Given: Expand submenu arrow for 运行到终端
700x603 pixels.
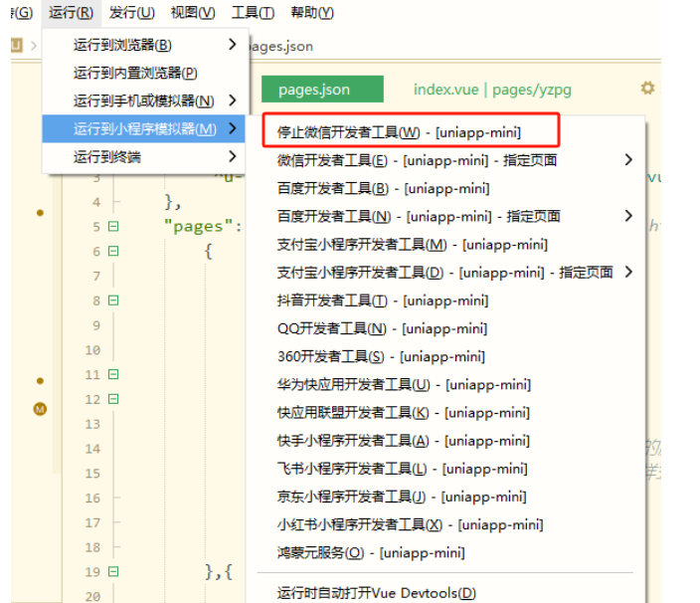Looking at the screenshot, I should coord(232,156).
